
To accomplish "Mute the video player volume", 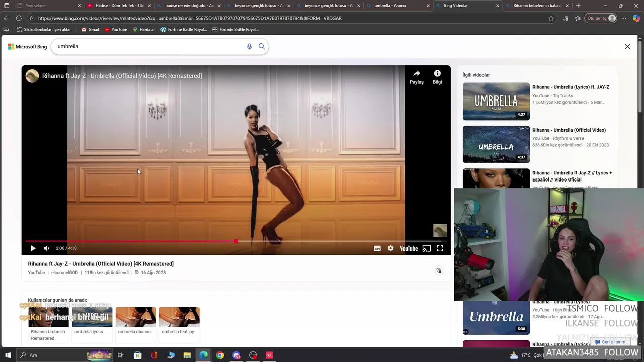I will (x=46, y=248).
